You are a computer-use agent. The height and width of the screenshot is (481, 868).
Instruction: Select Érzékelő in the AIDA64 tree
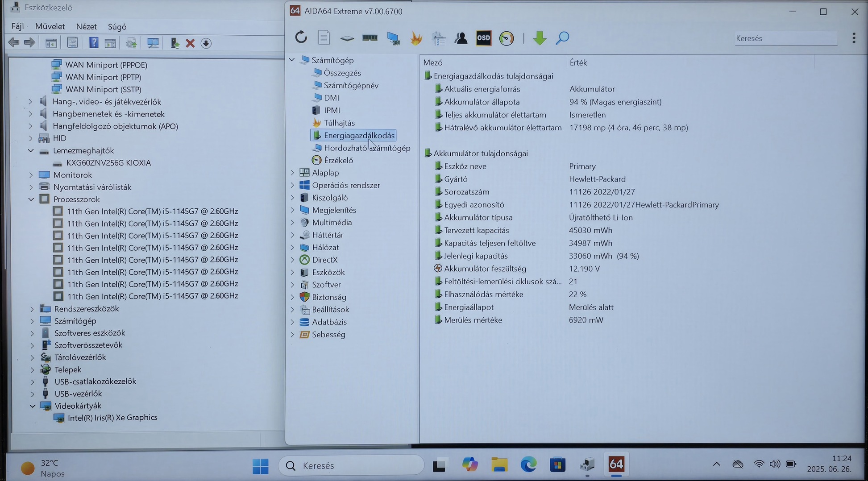tap(338, 160)
